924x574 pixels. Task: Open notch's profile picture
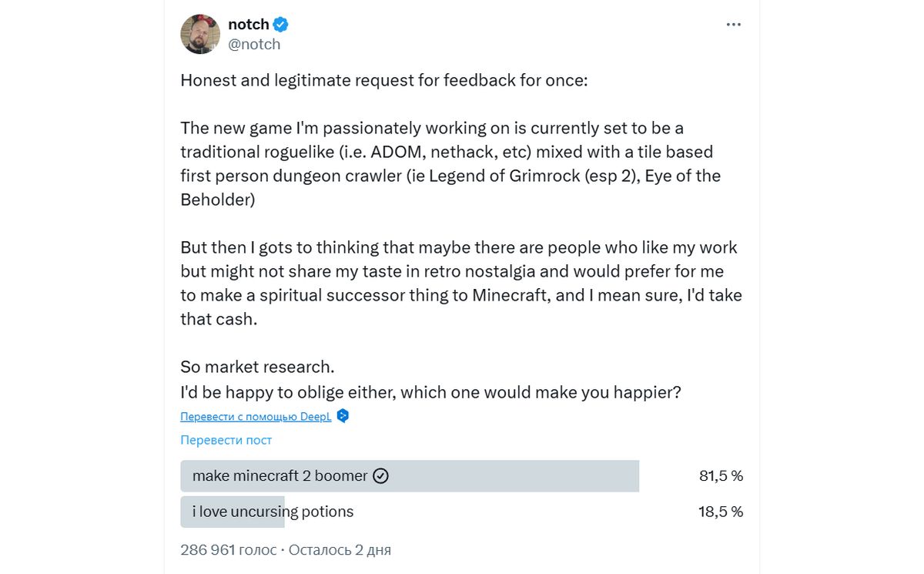point(200,34)
